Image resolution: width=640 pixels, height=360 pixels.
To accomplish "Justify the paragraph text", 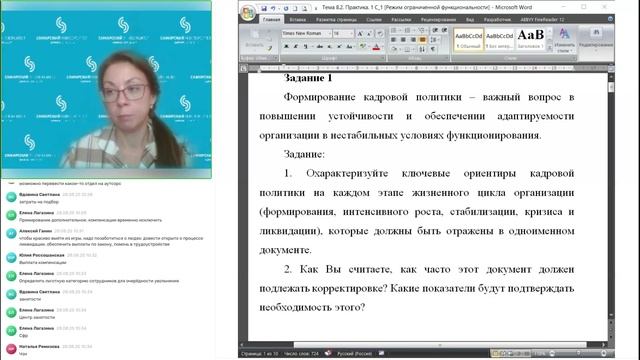I will coord(422,40).
